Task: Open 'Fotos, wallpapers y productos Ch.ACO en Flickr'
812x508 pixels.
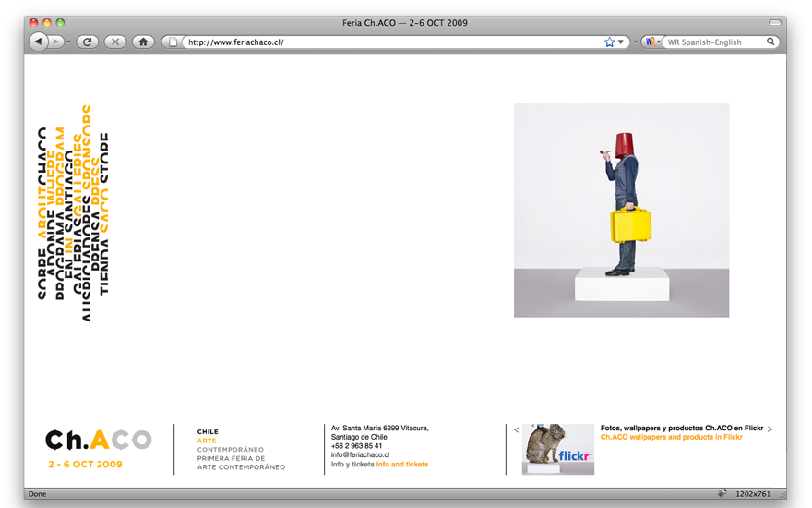Action: point(682,429)
